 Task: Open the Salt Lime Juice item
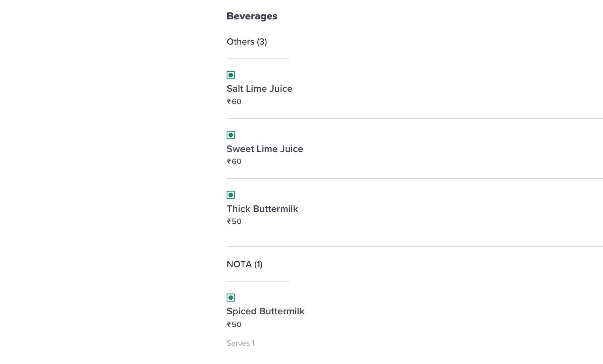(259, 89)
